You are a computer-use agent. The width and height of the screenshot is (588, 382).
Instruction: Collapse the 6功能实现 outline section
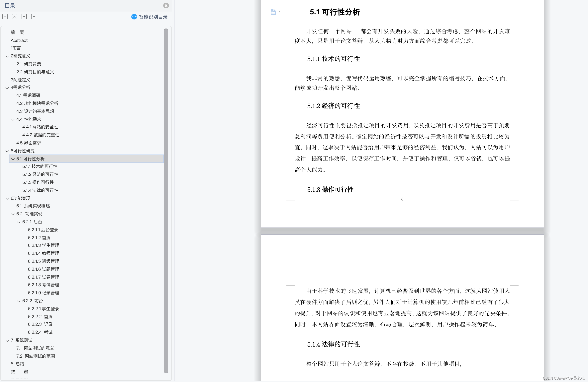pyautogui.click(x=7, y=199)
